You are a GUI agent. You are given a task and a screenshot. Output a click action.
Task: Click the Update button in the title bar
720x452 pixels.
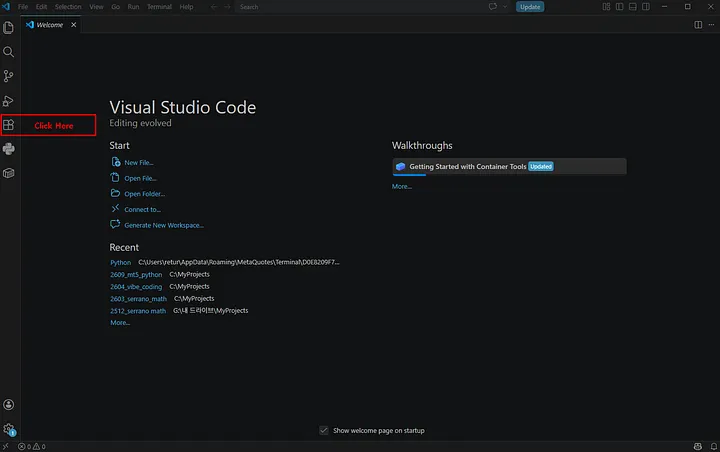530,7
